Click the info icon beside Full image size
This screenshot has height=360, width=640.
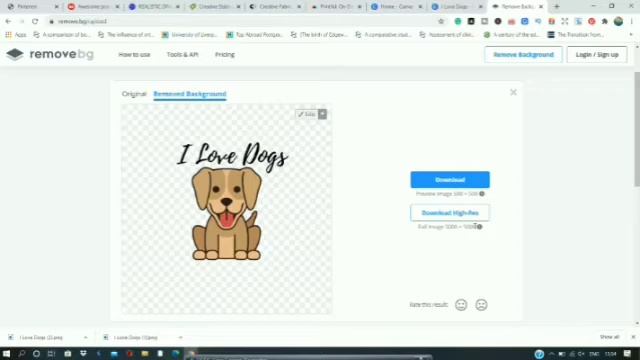(x=480, y=227)
